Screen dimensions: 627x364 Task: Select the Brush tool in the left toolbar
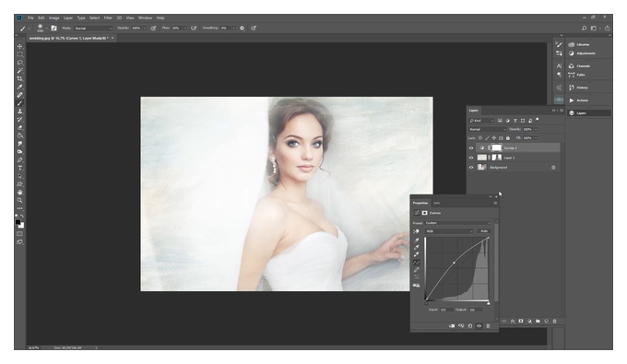[x=19, y=103]
